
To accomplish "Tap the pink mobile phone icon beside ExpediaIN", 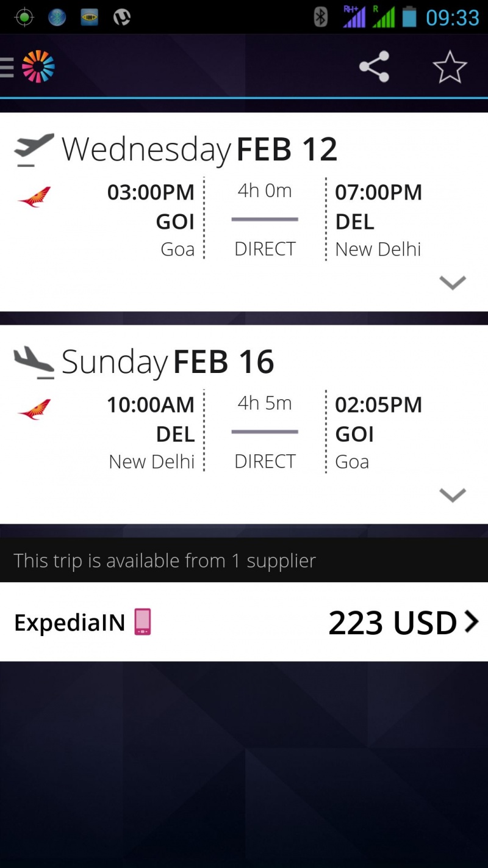I will (x=143, y=621).
